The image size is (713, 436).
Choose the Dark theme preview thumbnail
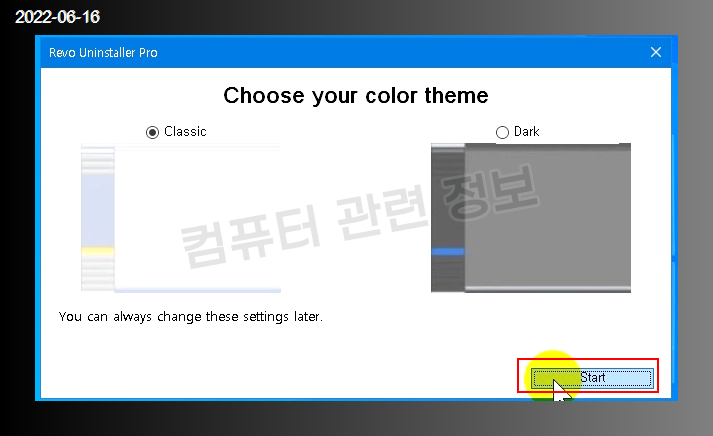click(x=531, y=218)
